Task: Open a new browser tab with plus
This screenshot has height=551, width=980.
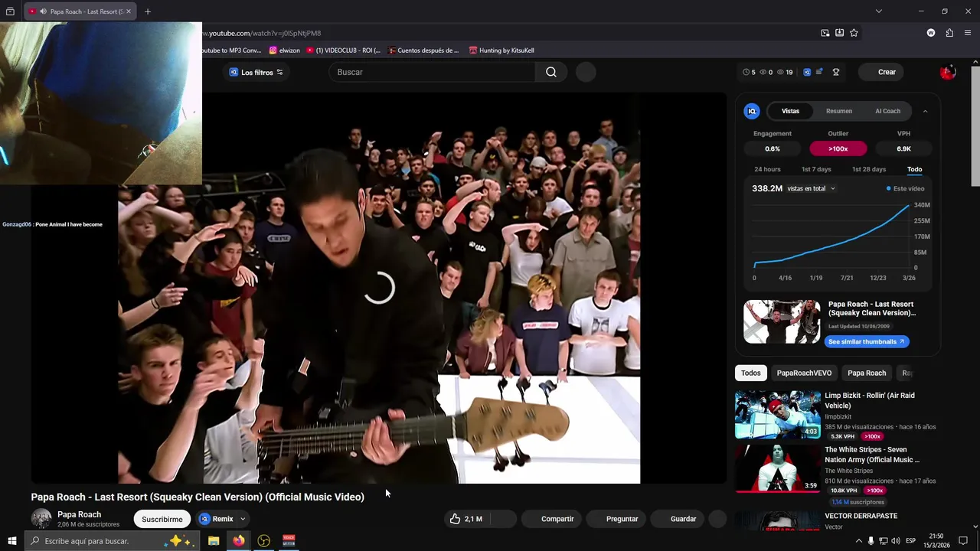Action: 148,11
